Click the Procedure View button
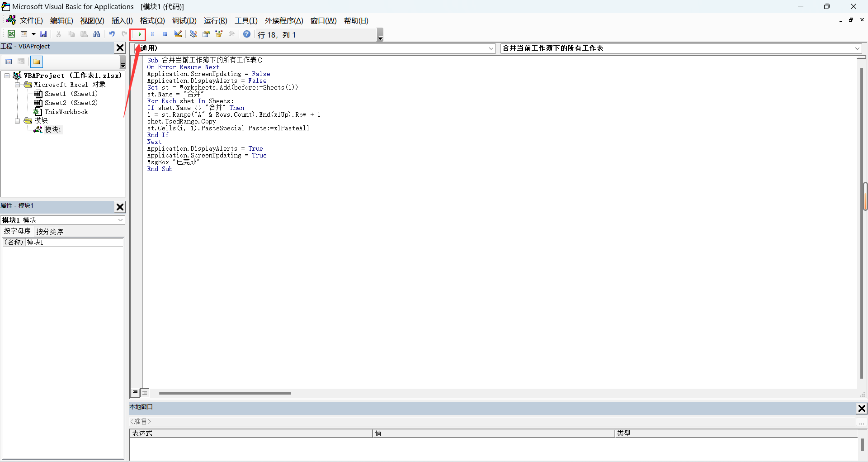The height and width of the screenshot is (462, 868). coord(135,393)
